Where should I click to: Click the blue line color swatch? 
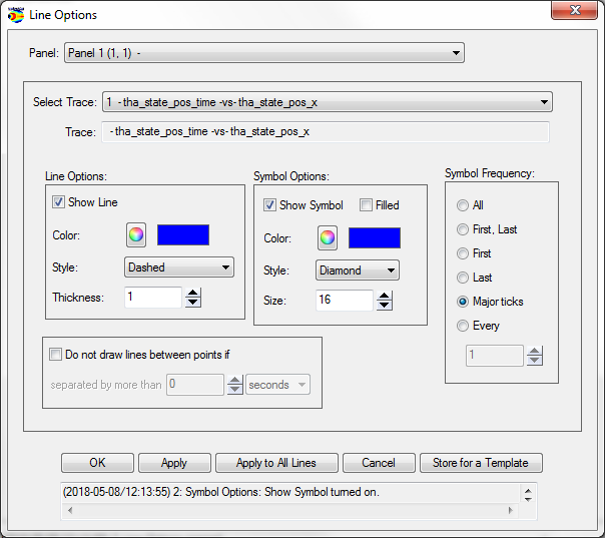[x=183, y=235]
